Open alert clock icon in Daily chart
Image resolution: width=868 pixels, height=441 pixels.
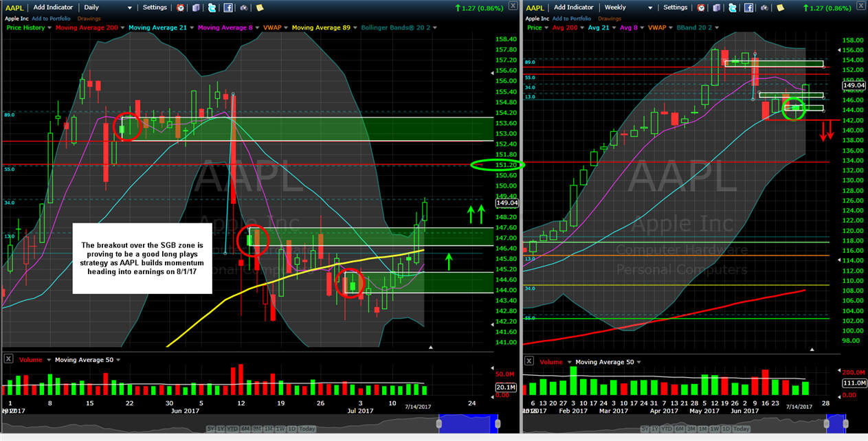[180, 8]
